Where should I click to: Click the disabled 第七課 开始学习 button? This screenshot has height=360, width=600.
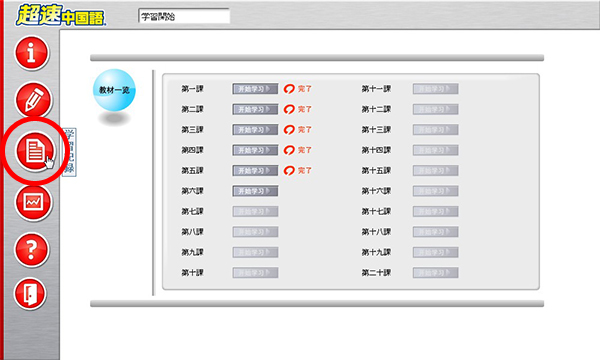point(255,211)
